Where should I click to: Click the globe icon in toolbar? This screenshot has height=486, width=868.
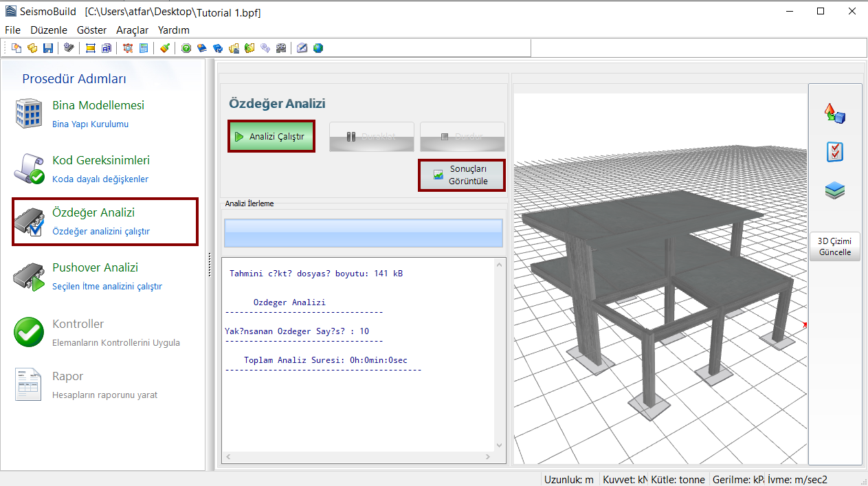coord(318,48)
